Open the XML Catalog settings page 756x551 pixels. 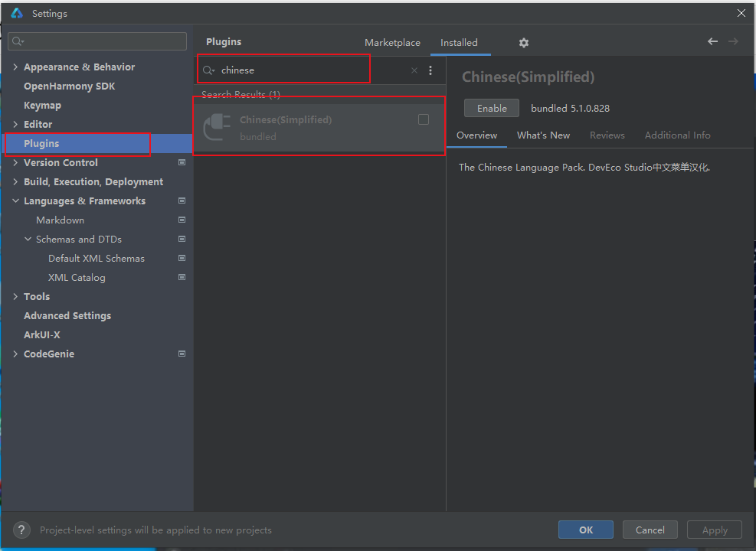click(77, 278)
